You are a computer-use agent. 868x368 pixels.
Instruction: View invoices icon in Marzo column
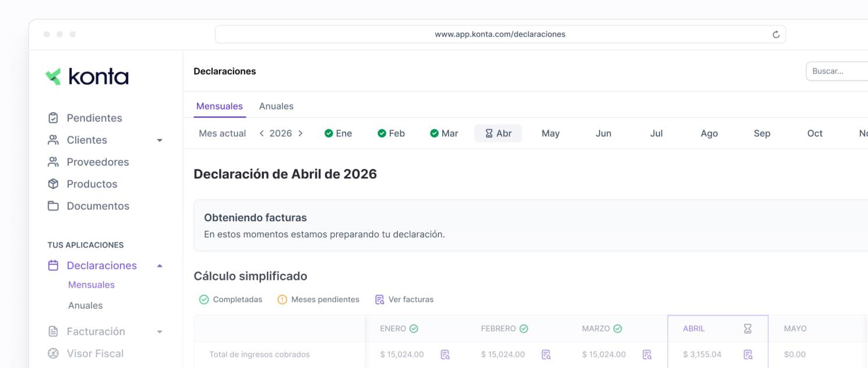coord(647,355)
